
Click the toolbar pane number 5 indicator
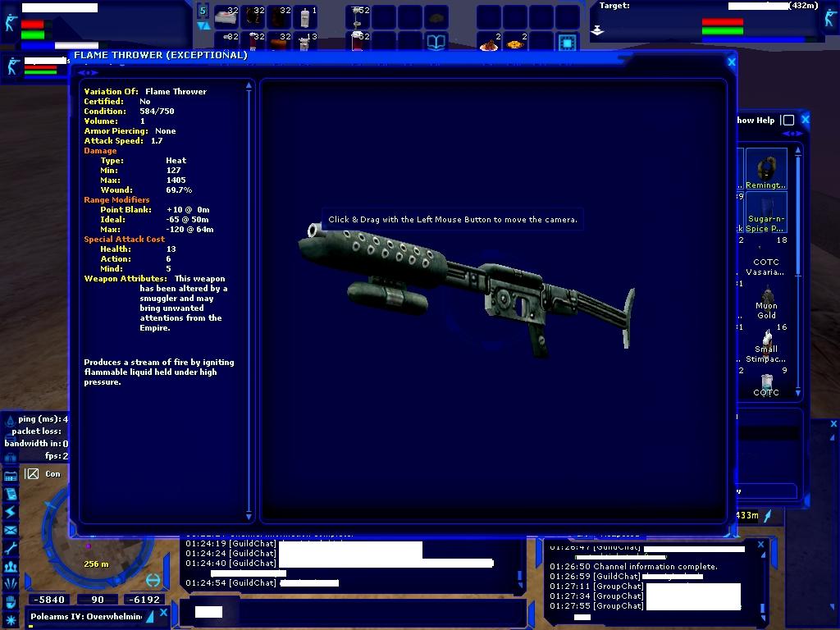tap(203, 11)
